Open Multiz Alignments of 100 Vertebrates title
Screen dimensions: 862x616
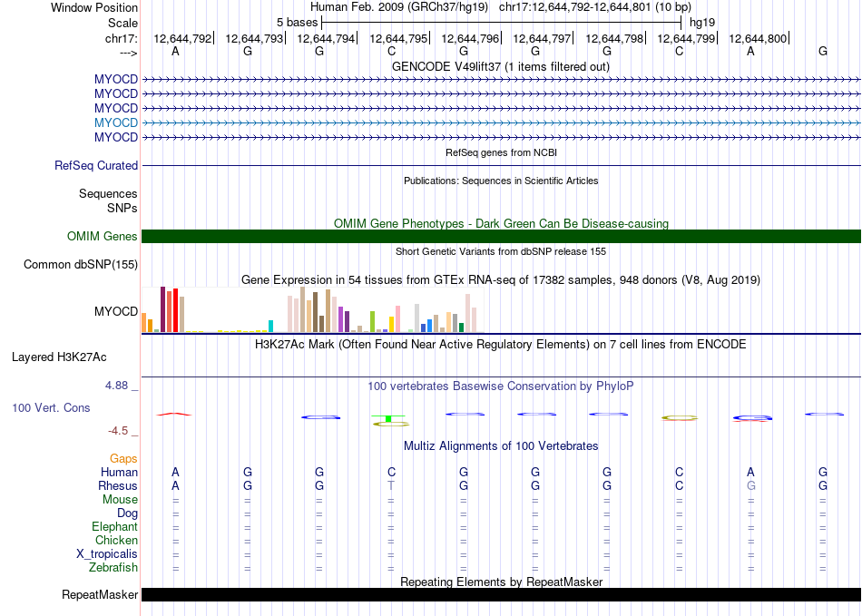[x=501, y=446]
